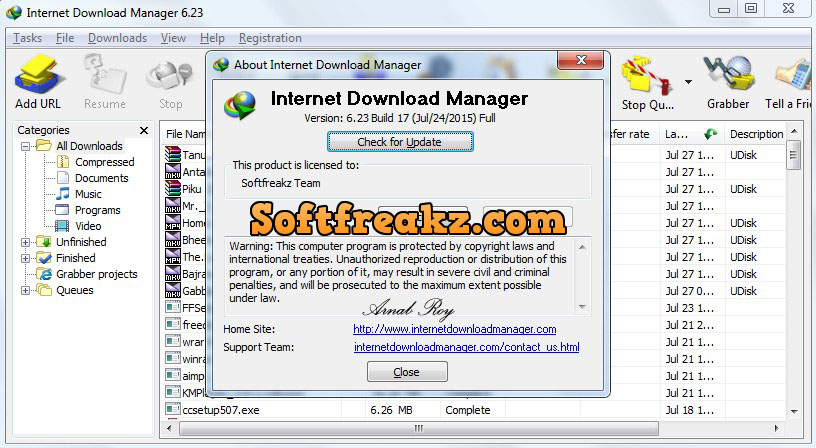Click the Description column header
Image resolution: width=816 pixels, height=448 pixels.
click(756, 134)
